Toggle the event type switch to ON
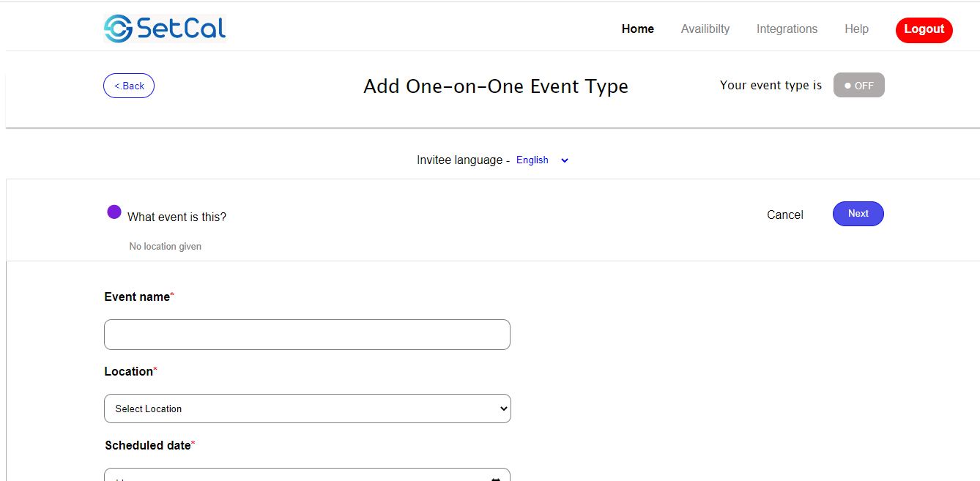This screenshot has width=980, height=481. (858, 85)
